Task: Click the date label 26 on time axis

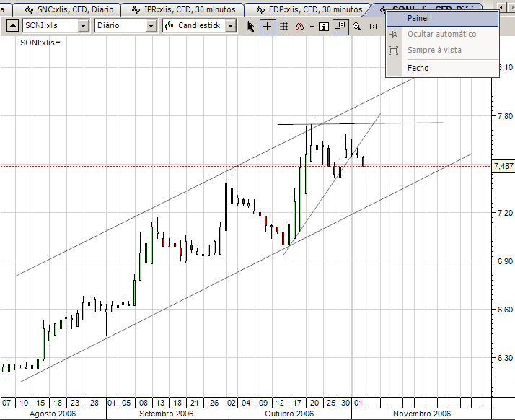Action: point(214,403)
